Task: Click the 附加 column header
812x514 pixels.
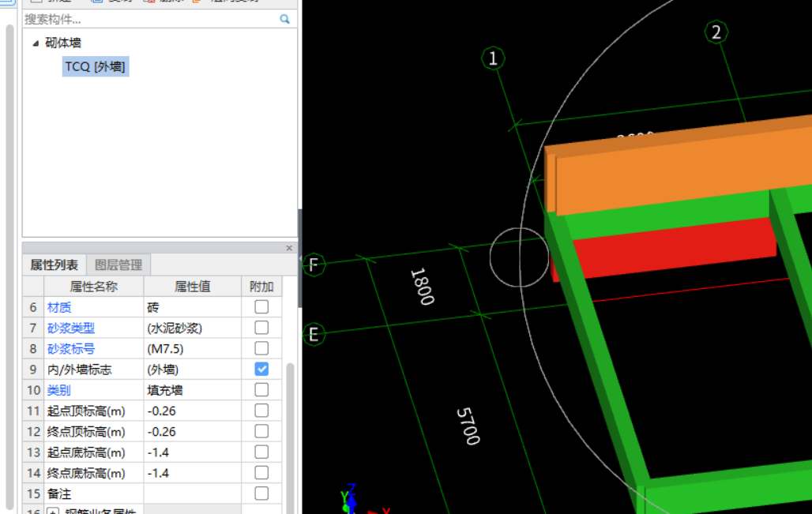Action: tap(261, 287)
